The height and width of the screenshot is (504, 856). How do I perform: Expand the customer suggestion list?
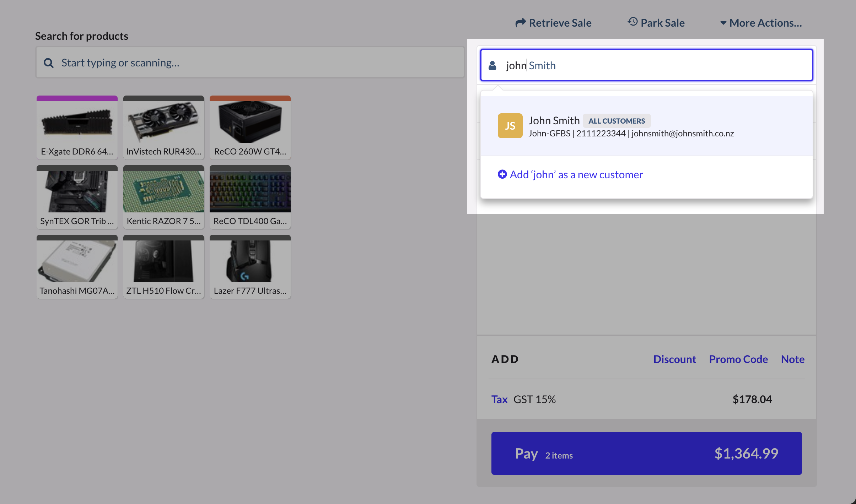pyautogui.click(x=646, y=65)
